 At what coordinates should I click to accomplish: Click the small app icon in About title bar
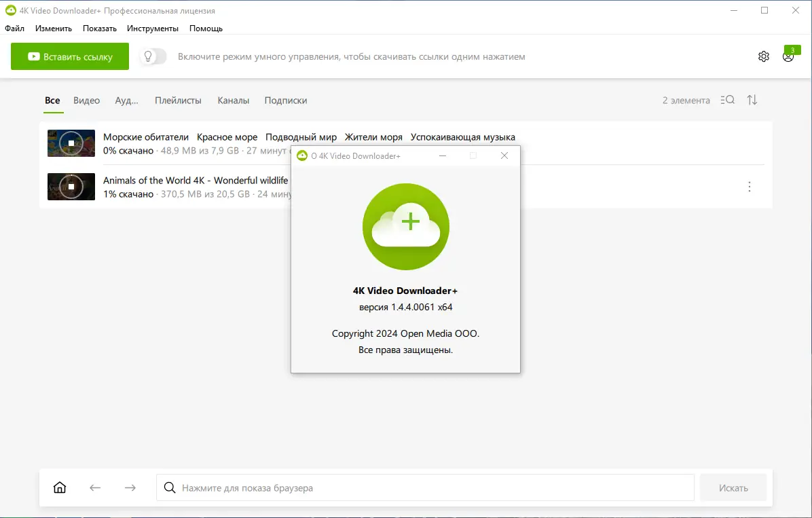click(x=302, y=155)
